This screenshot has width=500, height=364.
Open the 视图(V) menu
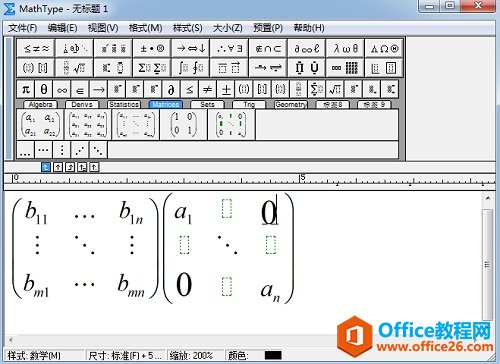pyautogui.click(x=103, y=28)
